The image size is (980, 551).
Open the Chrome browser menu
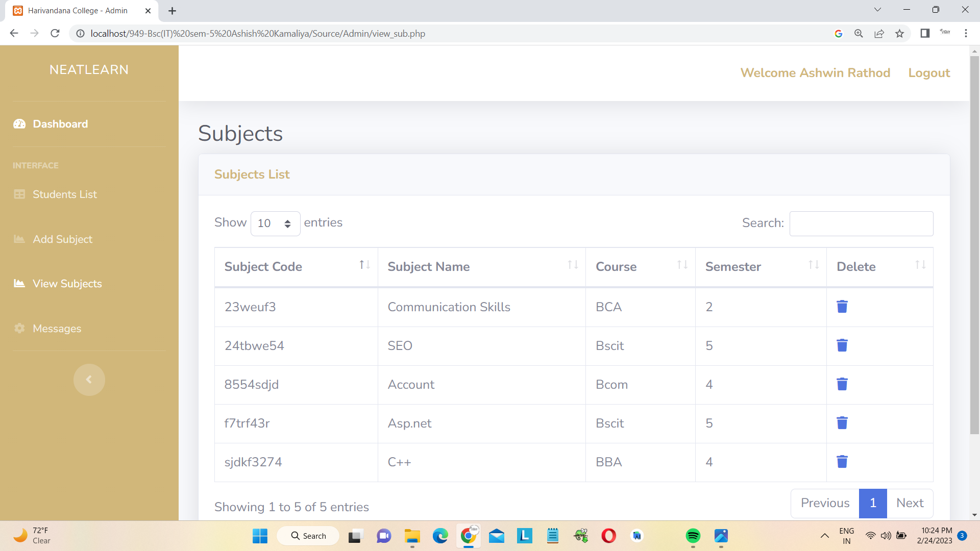tap(966, 33)
